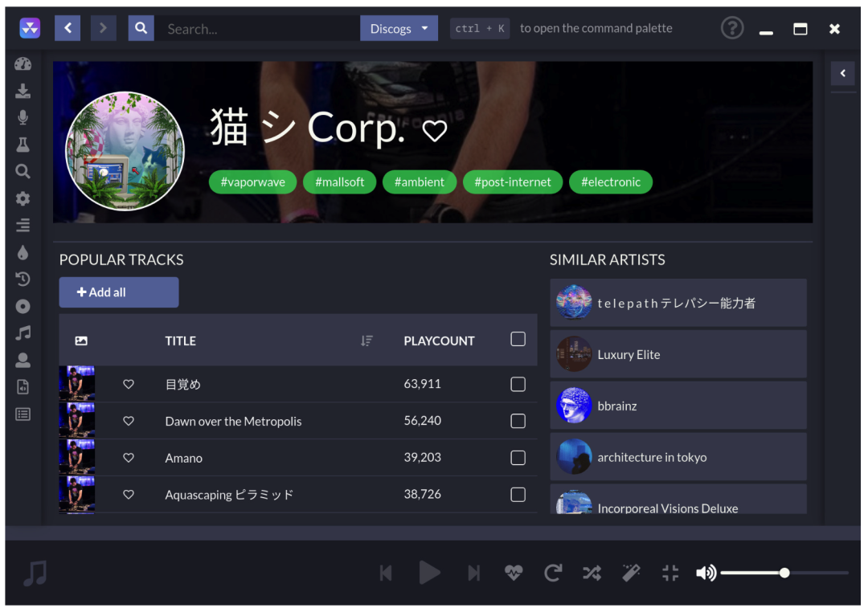Open the #ambient tag
The height and width of the screenshot is (612, 868).
pyautogui.click(x=419, y=182)
